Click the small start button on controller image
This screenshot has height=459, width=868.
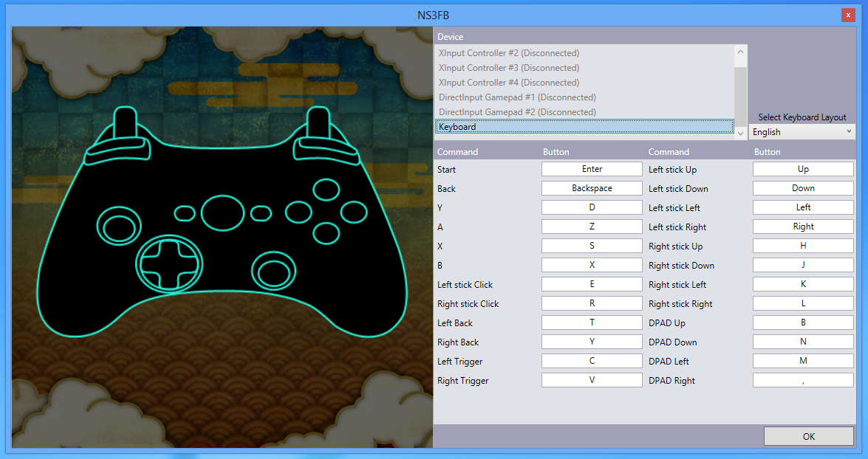tap(261, 213)
